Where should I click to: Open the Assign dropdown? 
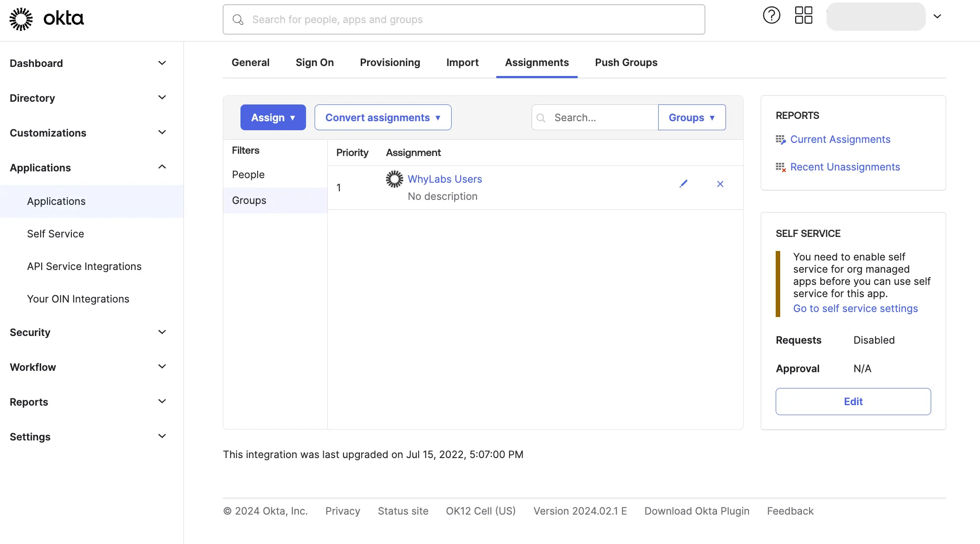(273, 117)
